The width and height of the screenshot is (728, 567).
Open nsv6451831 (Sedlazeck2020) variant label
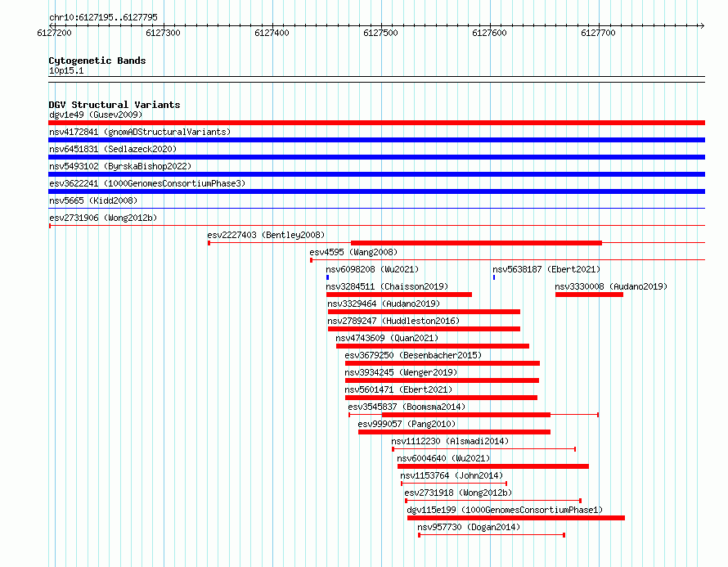113,149
